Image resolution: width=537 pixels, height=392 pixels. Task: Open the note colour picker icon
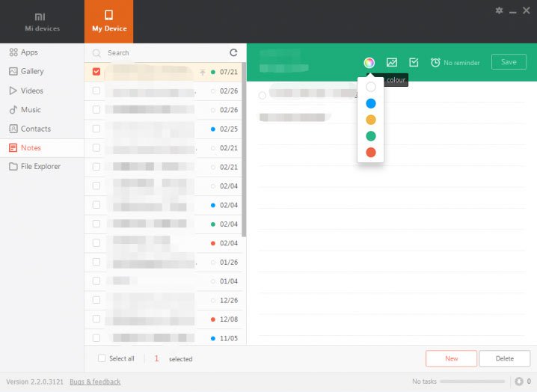click(369, 62)
